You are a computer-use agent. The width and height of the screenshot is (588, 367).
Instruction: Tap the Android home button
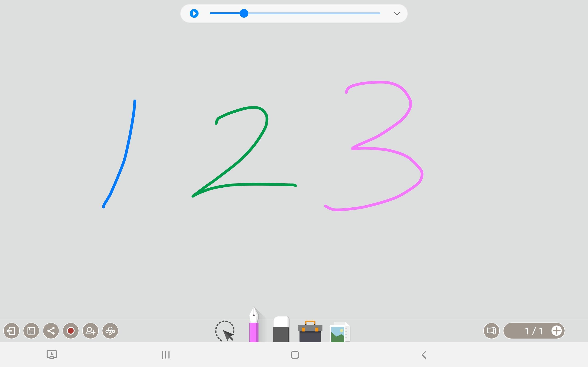tap(295, 355)
